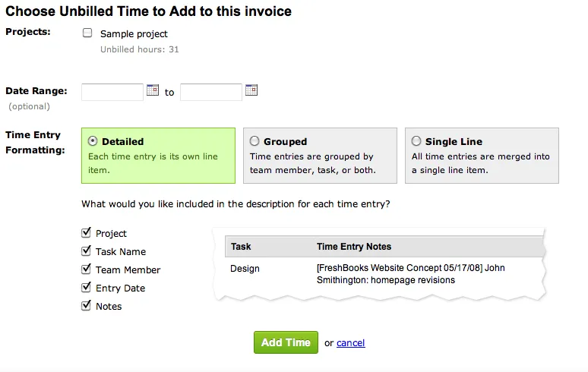Click the Time Entry Notes column header

pyautogui.click(x=354, y=247)
